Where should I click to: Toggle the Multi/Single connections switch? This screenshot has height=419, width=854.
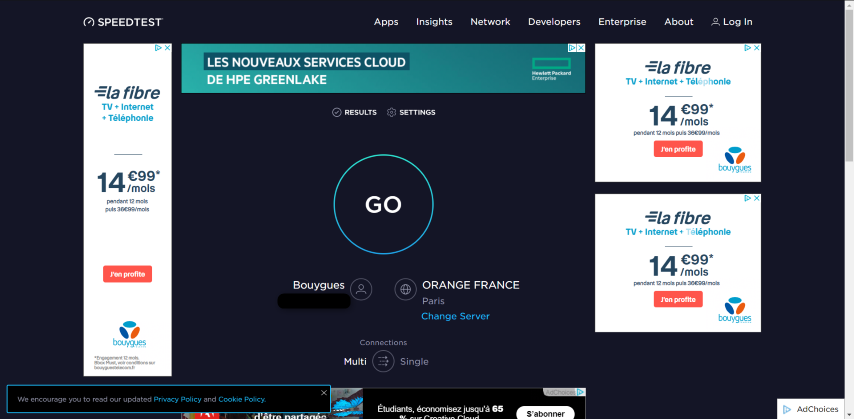point(383,361)
